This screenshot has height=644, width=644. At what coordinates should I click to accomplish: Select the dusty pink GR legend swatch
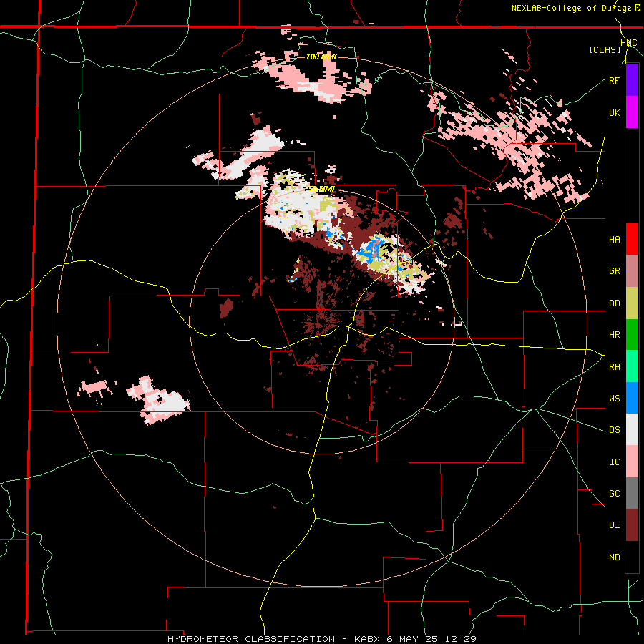pos(632,271)
